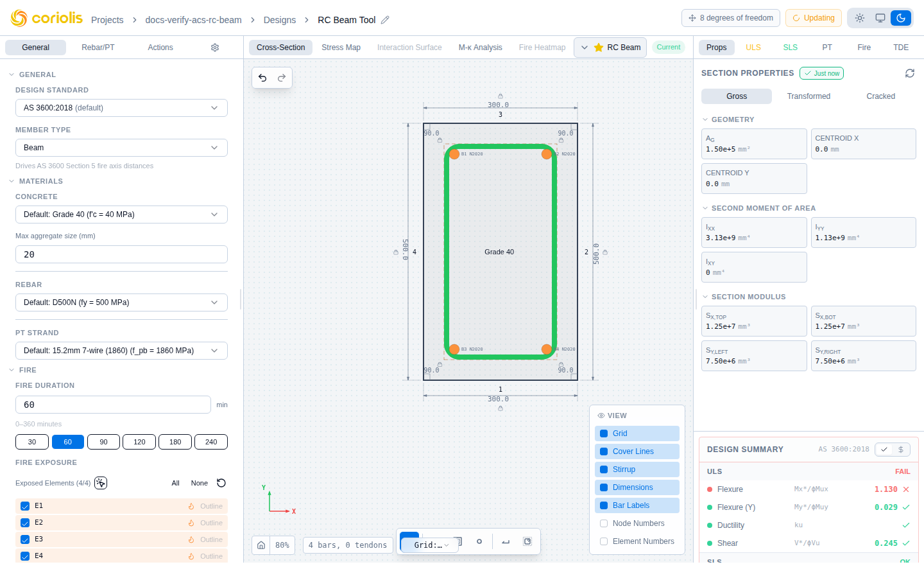Image resolution: width=924 pixels, height=578 pixels.
Task: Open the PT Strand 15.2mm dropdown
Action: coord(121,351)
